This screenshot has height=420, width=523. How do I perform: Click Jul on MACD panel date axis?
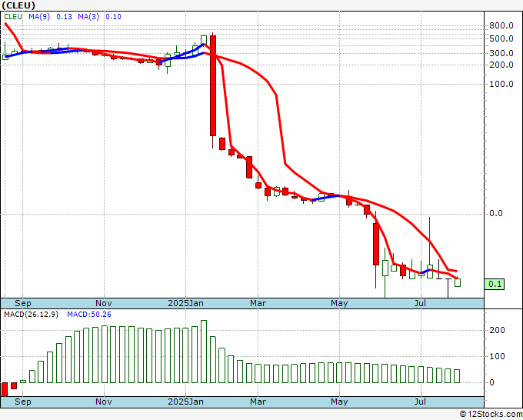click(x=420, y=402)
